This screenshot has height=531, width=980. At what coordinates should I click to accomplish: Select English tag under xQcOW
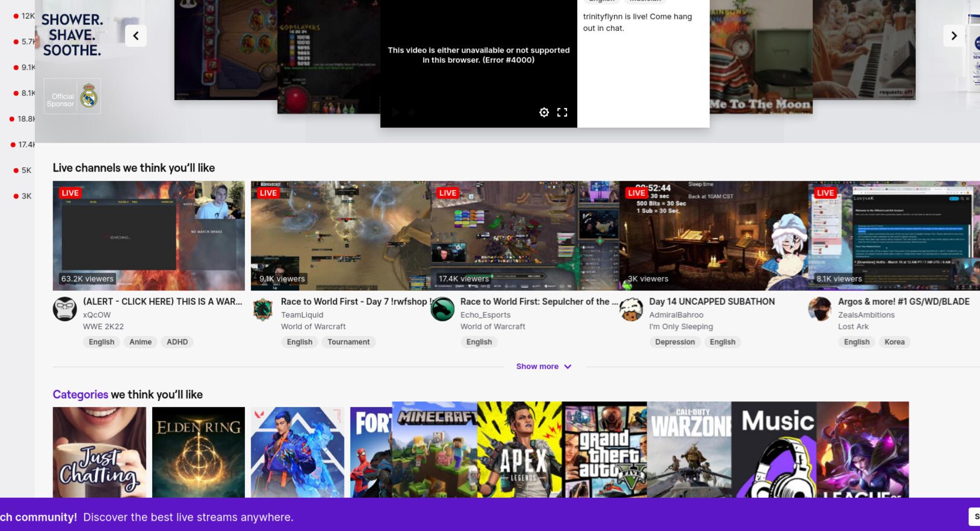tap(102, 342)
